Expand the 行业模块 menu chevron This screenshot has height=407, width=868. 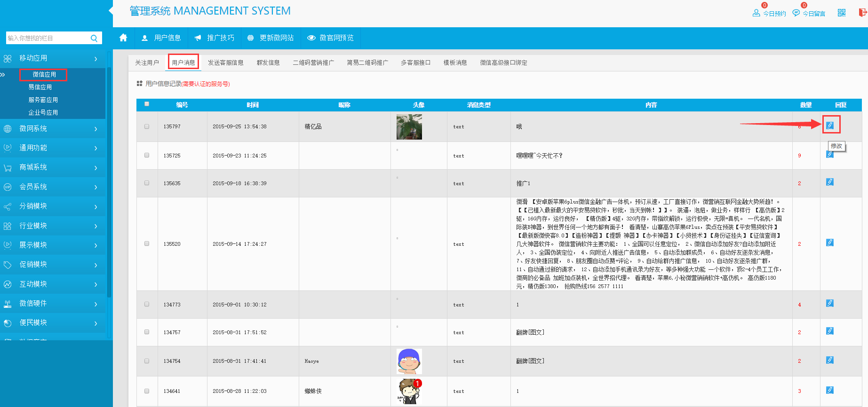coord(96,226)
